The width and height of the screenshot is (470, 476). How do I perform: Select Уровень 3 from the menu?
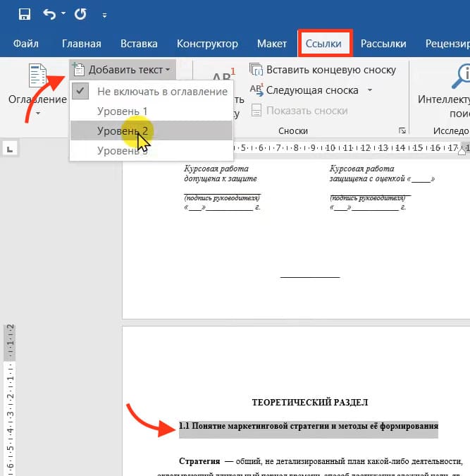[151, 150]
